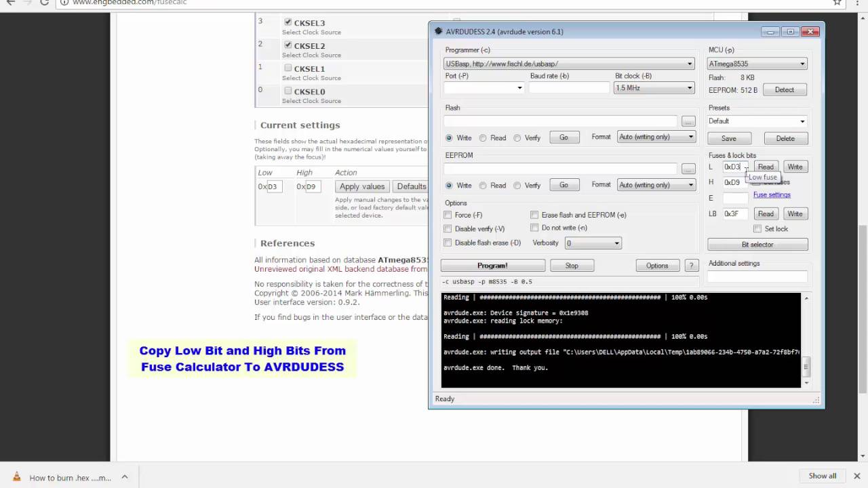Click Apply values on fuse calculator page
868x488 pixels.
coord(362,186)
